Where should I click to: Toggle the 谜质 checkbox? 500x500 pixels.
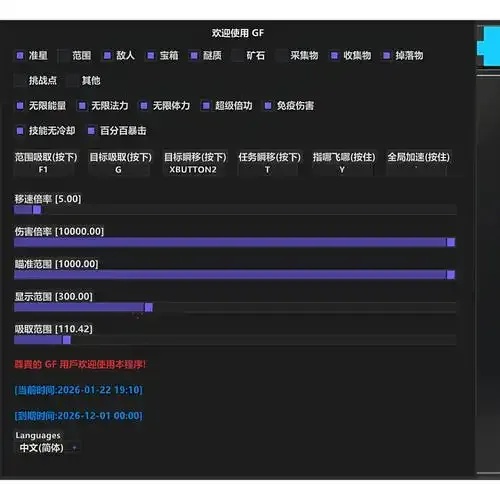click(x=194, y=55)
